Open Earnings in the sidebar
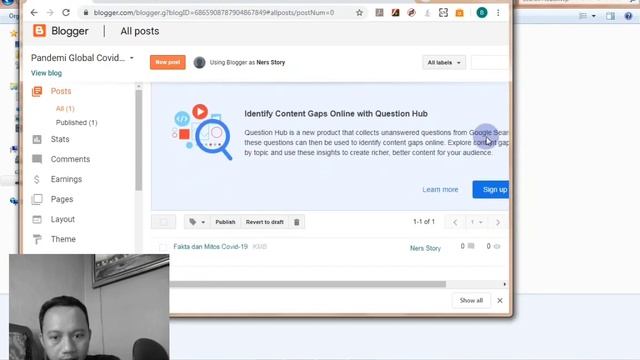The image size is (640, 360). pyautogui.click(x=66, y=179)
